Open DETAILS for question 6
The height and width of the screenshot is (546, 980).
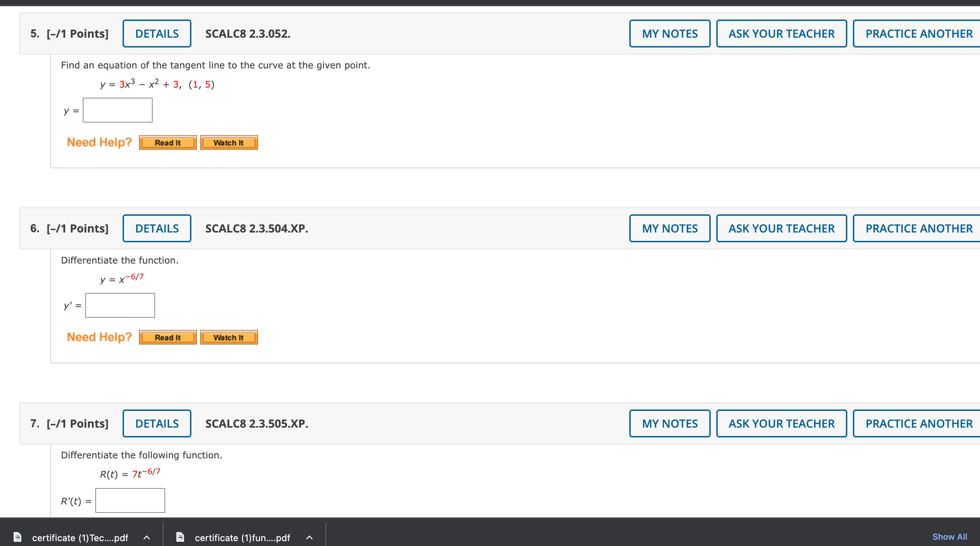157,228
